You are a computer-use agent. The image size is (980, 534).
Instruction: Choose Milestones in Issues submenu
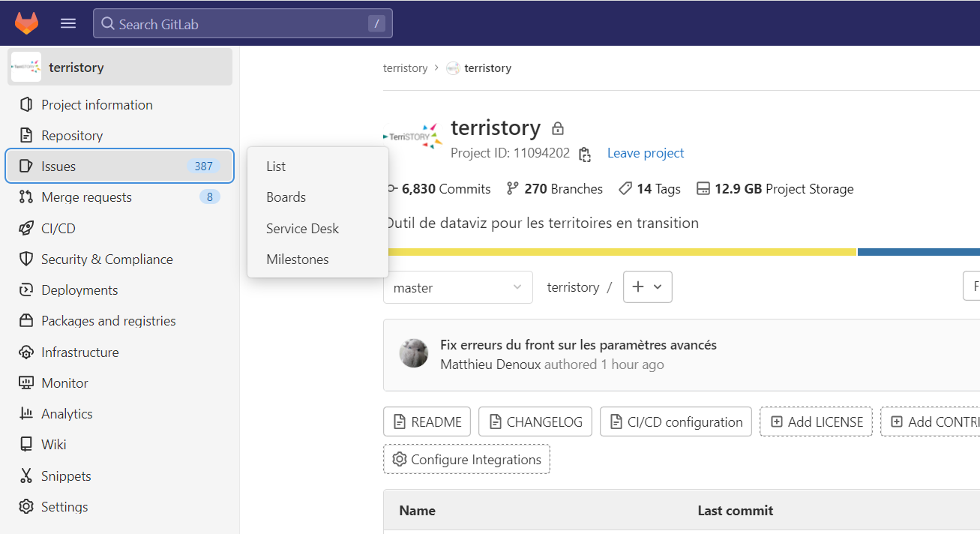[297, 259]
